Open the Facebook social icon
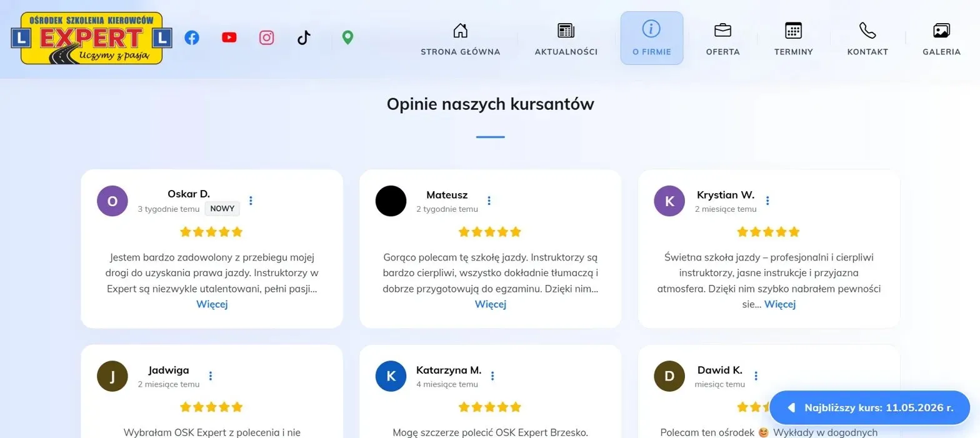The image size is (980, 438). point(192,37)
